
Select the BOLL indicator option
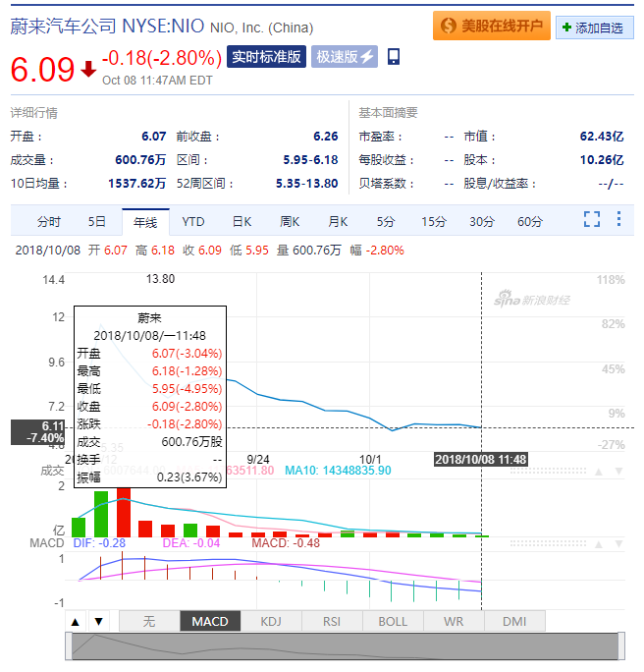coord(393,622)
